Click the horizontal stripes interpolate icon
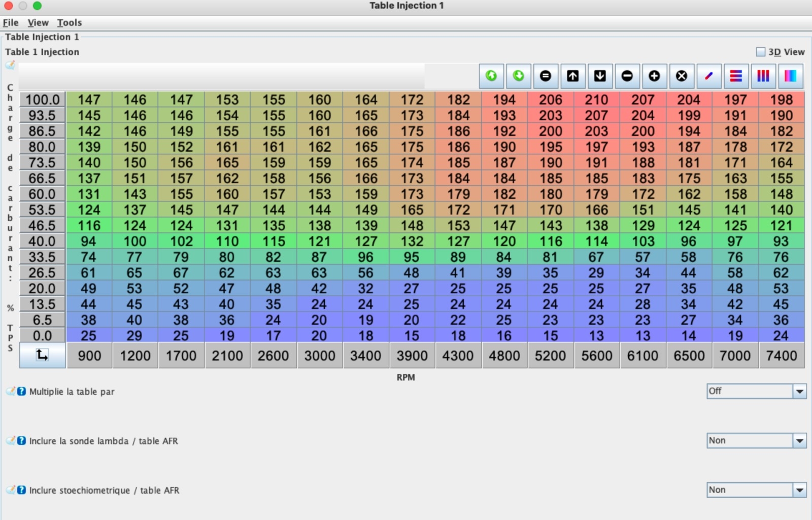The height and width of the screenshot is (520, 812). 736,76
